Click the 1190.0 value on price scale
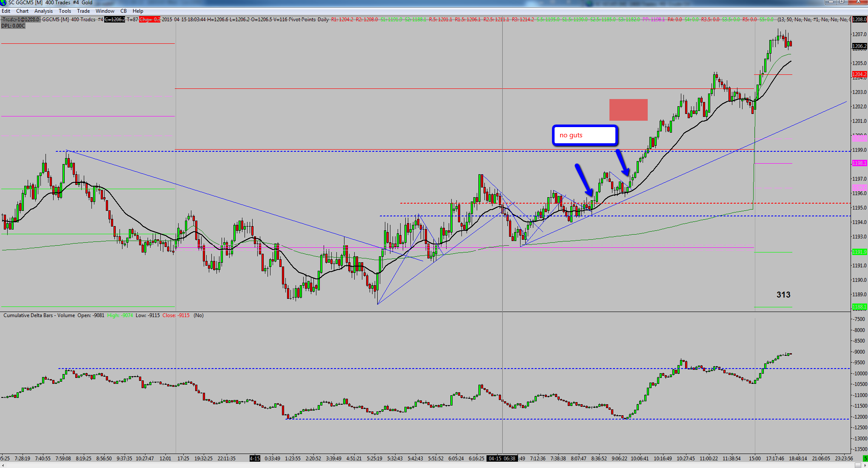 pos(859,280)
